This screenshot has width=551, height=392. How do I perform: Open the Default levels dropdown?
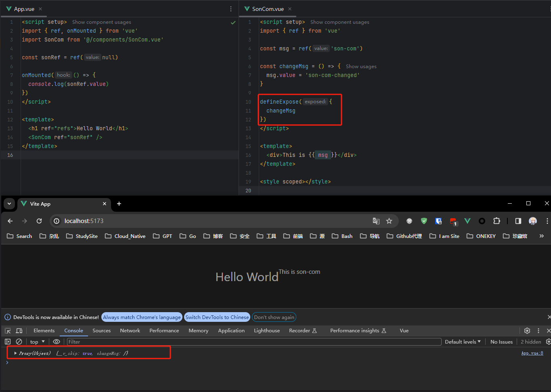[x=463, y=342]
